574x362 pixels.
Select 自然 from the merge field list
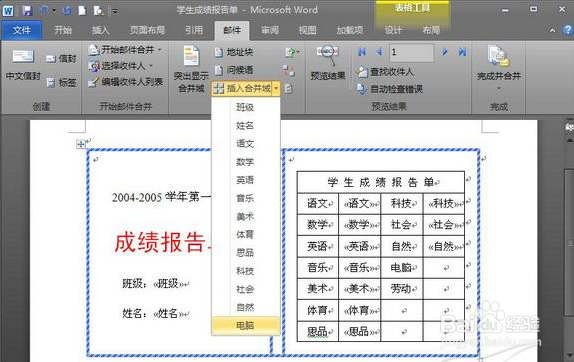point(245,307)
